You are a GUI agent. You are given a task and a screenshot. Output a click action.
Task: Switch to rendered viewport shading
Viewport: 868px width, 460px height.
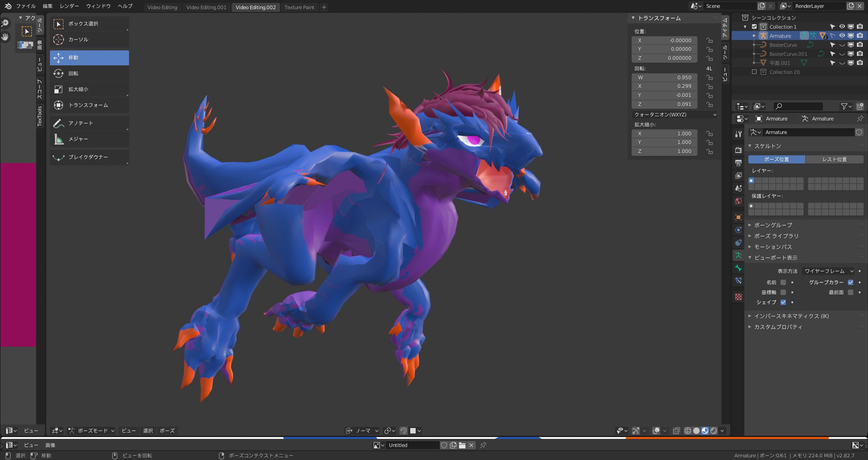coord(714,431)
